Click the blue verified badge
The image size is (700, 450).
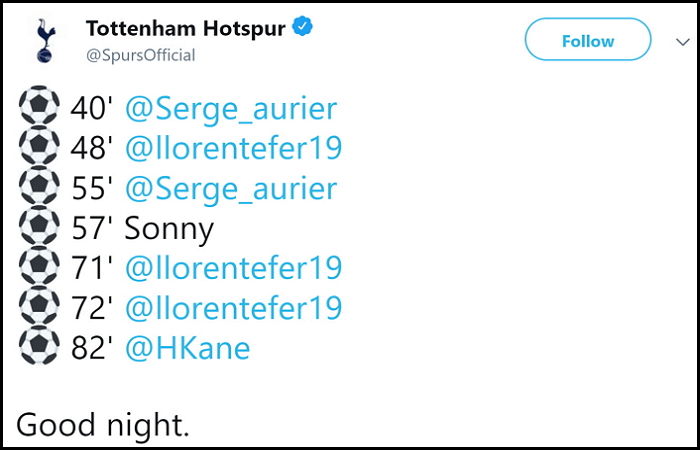click(x=303, y=27)
